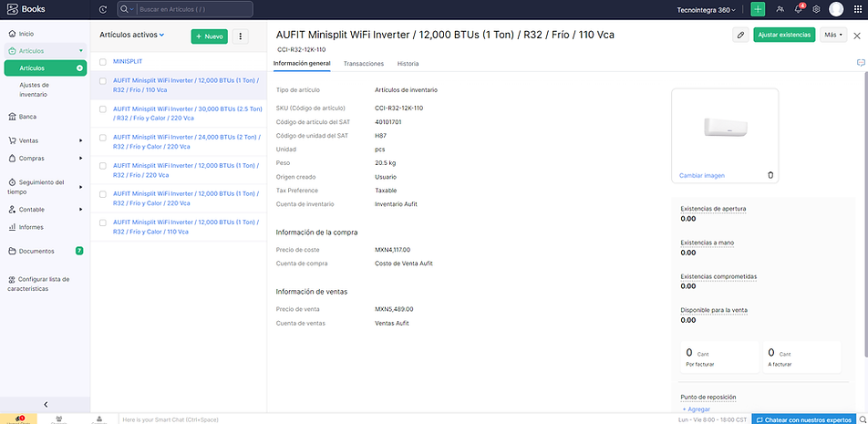Open the Artículos activos filter dropdown
The height and width of the screenshot is (424, 868).
[131, 35]
